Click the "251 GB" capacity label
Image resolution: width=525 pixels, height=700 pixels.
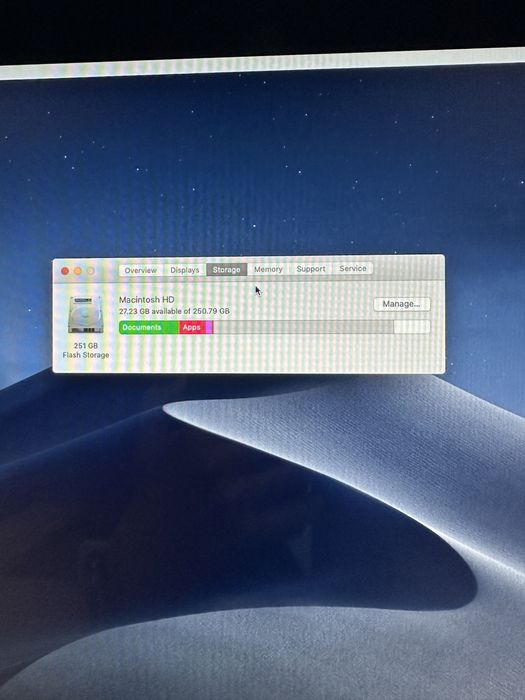coord(86,346)
